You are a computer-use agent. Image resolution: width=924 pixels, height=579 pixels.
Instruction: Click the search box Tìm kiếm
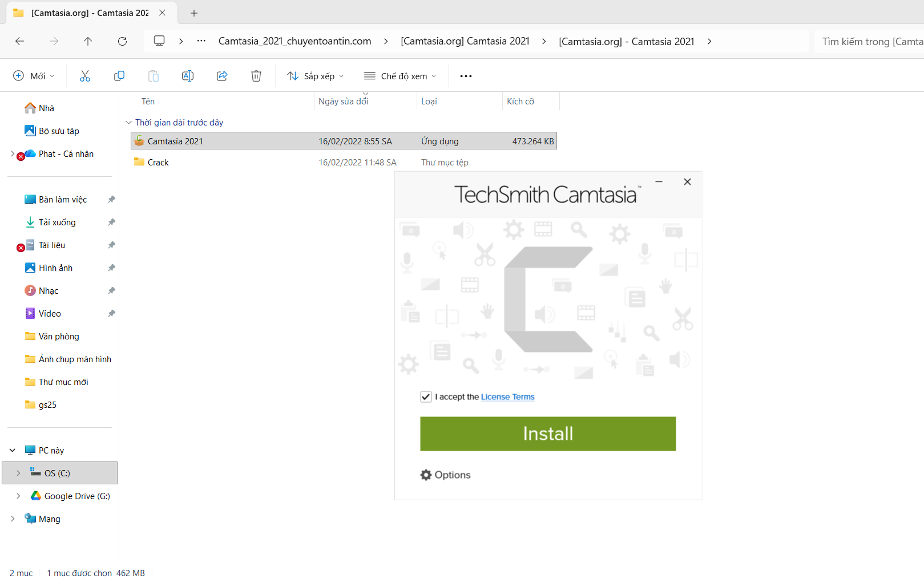click(870, 41)
